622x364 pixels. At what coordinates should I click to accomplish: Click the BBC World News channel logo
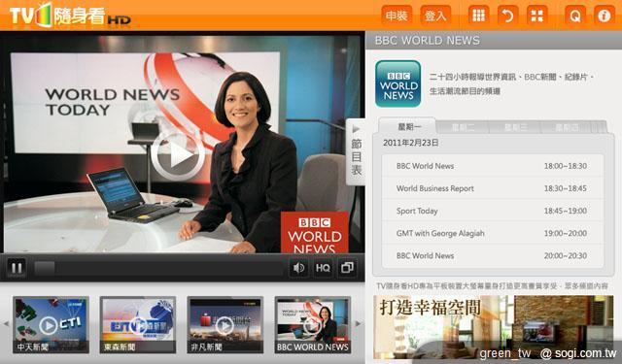pos(398,83)
